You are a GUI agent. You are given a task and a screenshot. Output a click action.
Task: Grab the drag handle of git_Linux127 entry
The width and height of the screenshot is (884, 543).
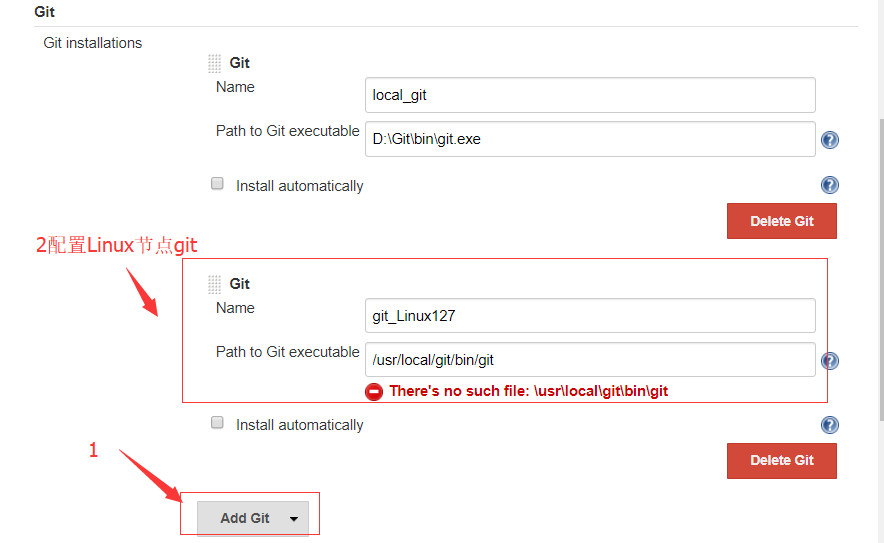tap(214, 284)
